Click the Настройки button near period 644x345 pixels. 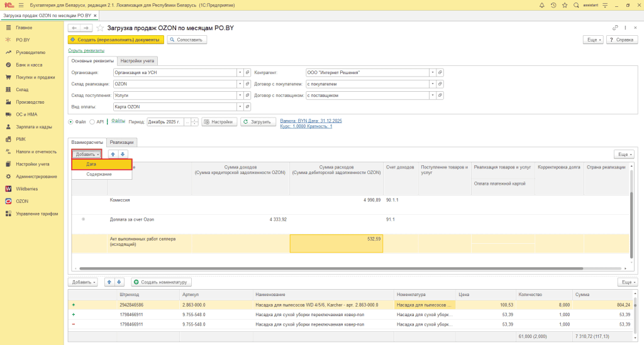[219, 122]
